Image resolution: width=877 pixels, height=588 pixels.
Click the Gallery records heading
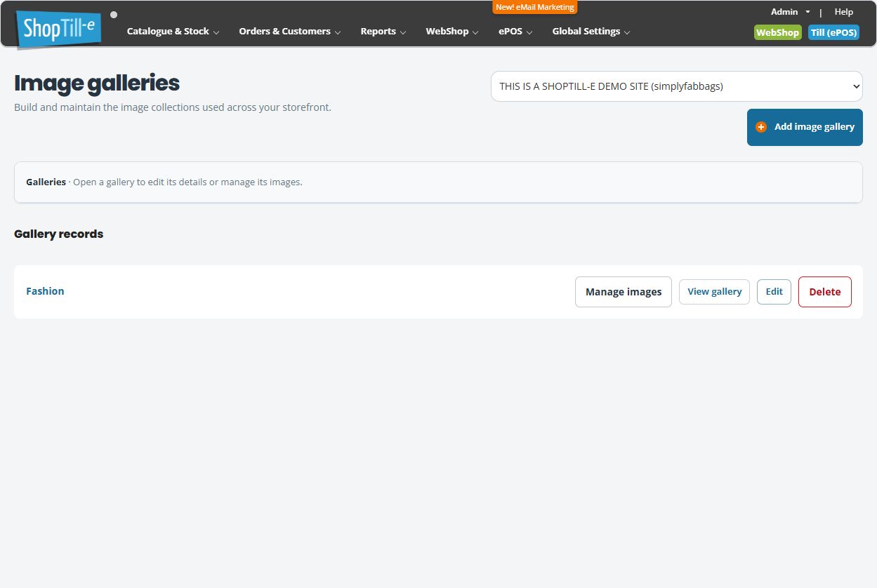click(59, 234)
